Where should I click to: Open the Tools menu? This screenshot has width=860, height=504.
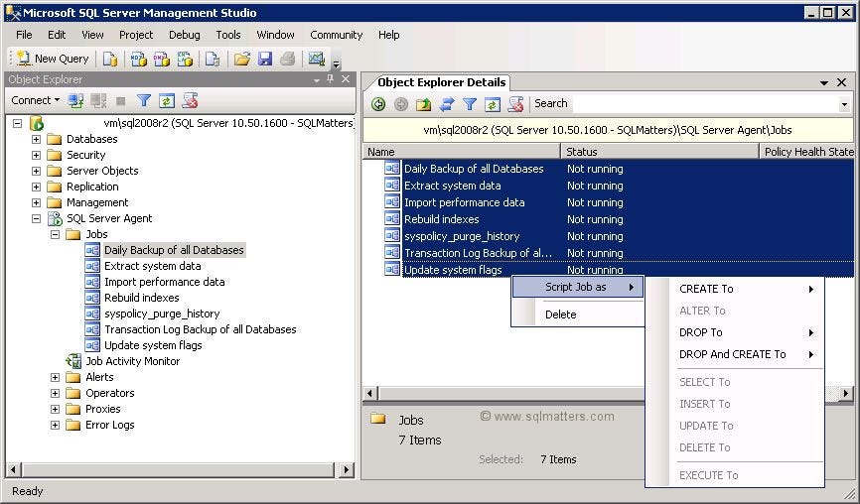point(228,35)
